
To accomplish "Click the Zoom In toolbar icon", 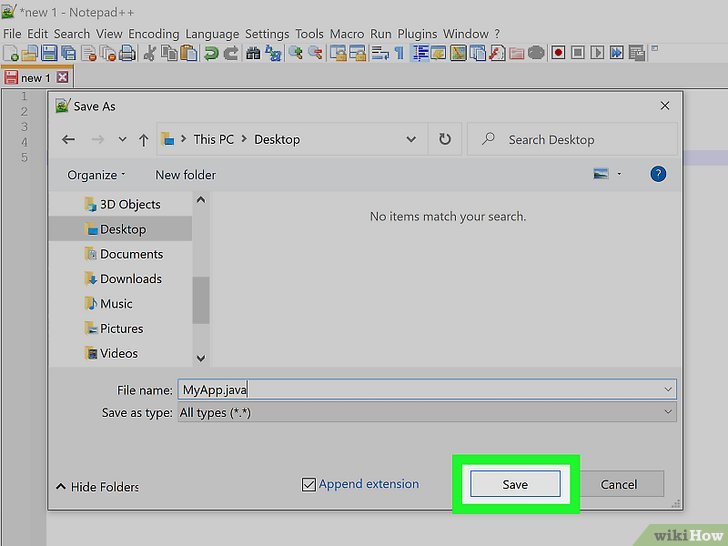I will pos(295,53).
